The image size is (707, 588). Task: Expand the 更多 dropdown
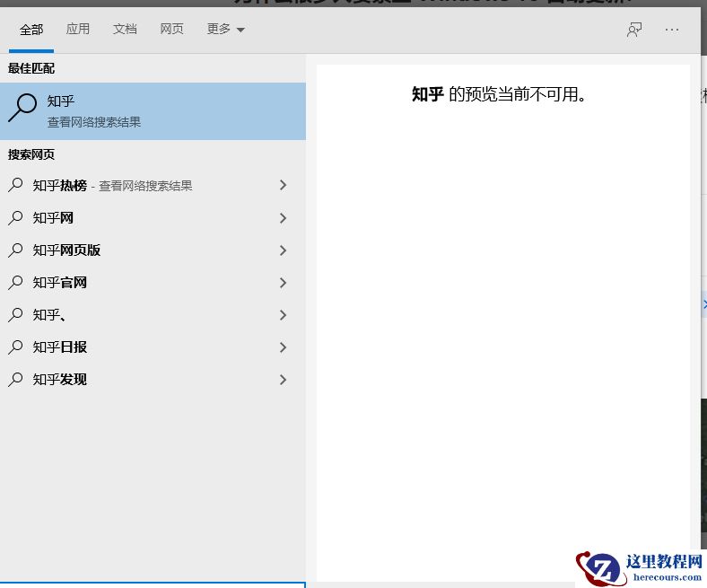point(225,30)
